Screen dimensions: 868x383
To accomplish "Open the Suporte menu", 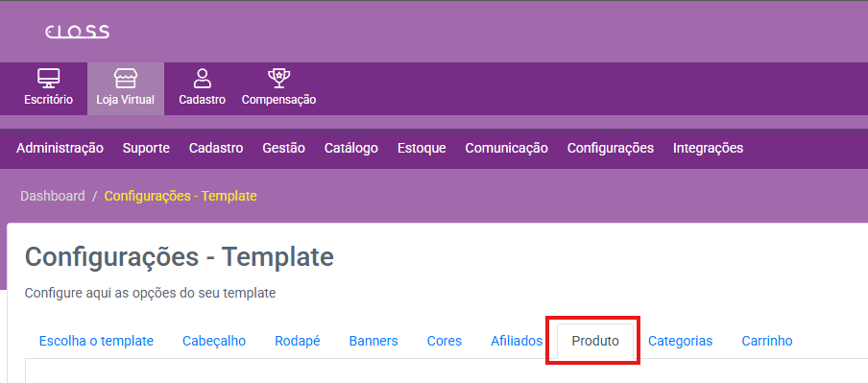I will click(x=146, y=149).
